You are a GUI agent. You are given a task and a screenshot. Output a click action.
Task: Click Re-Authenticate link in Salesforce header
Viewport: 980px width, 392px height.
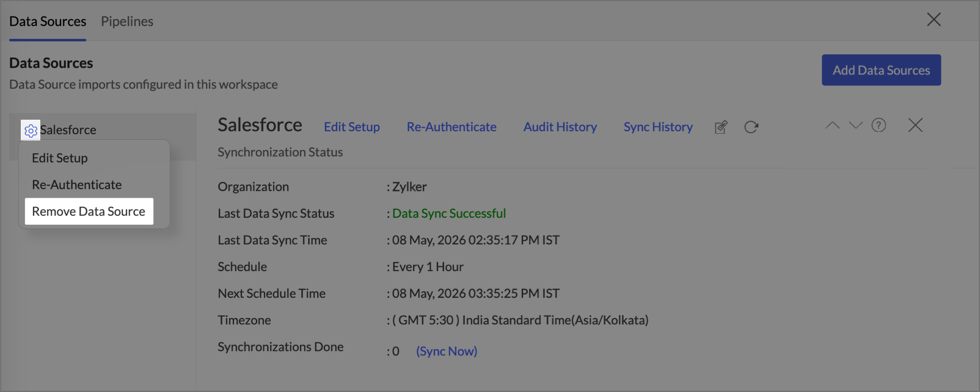[452, 127]
